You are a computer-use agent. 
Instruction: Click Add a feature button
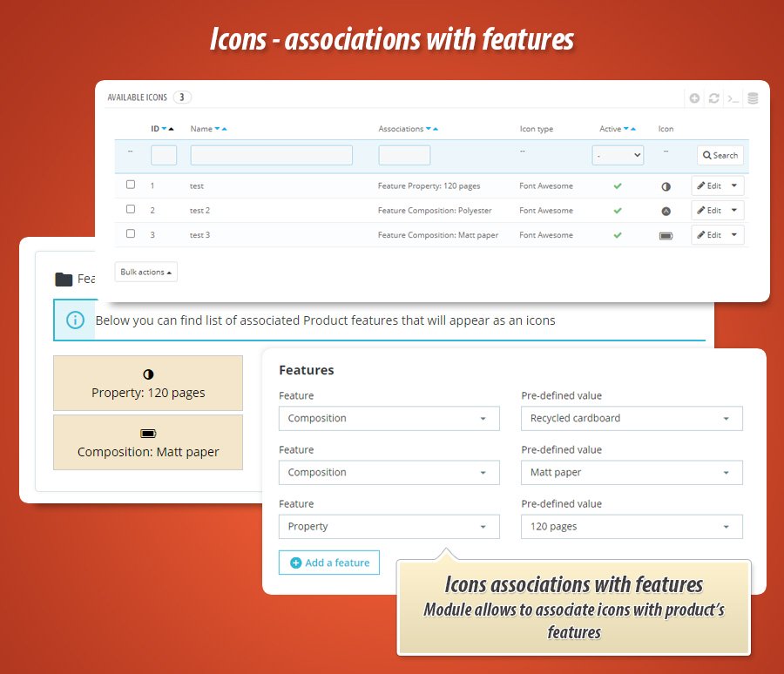pos(329,563)
